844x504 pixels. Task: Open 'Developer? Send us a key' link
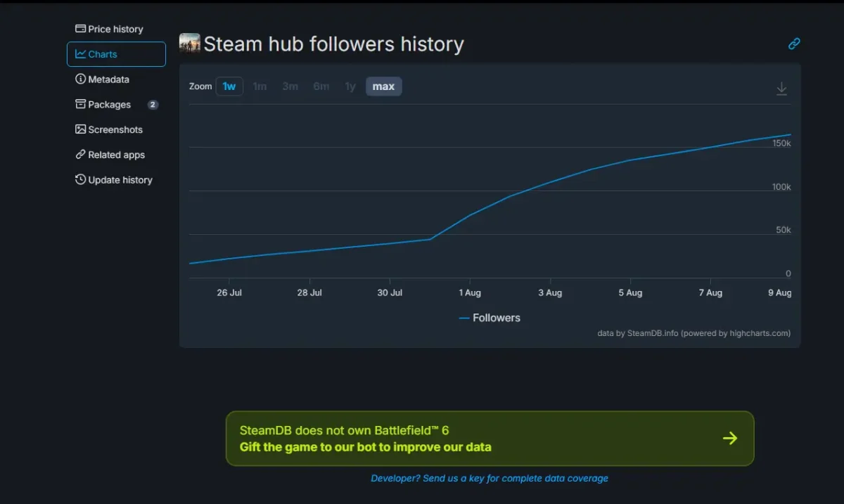point(490,478)
